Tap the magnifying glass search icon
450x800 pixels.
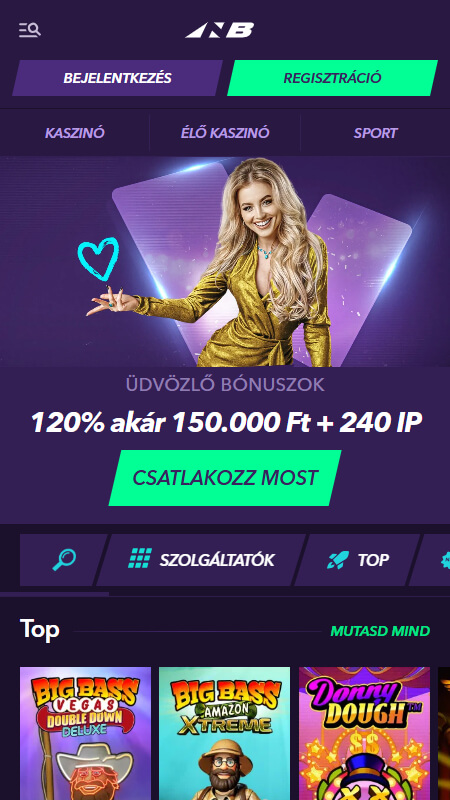click(x=64, y=560)
